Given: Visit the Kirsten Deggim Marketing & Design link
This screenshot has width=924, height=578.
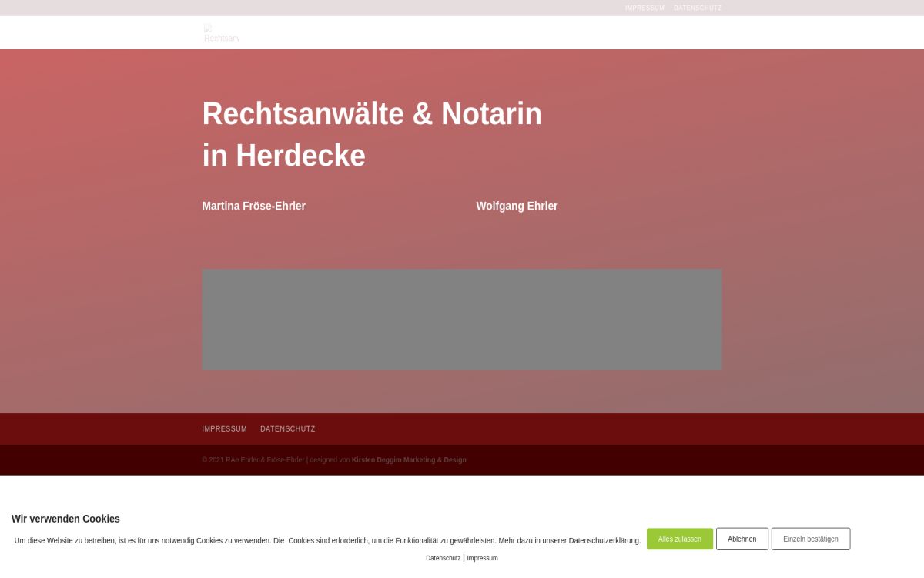Looking at the screenshot, I should pyautogui.click(x=409, y=459).
